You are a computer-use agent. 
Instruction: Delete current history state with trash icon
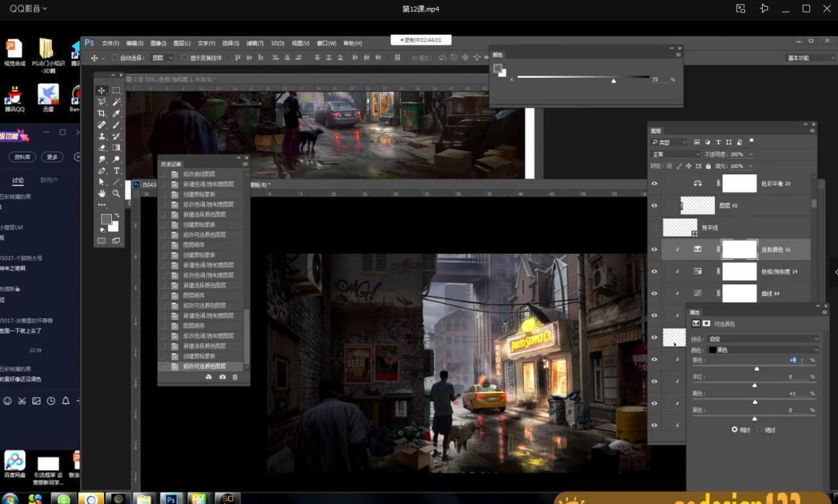tap(235, 377)
